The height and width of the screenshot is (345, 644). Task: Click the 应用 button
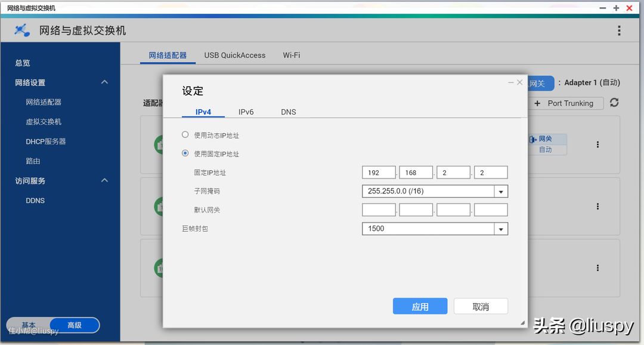coord(420,306)
